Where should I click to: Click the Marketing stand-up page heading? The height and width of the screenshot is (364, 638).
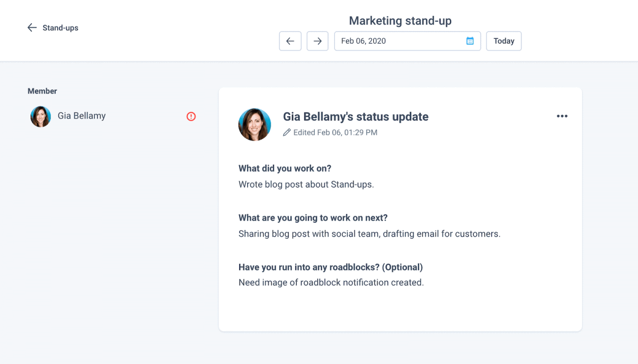[x=400, y=21]
